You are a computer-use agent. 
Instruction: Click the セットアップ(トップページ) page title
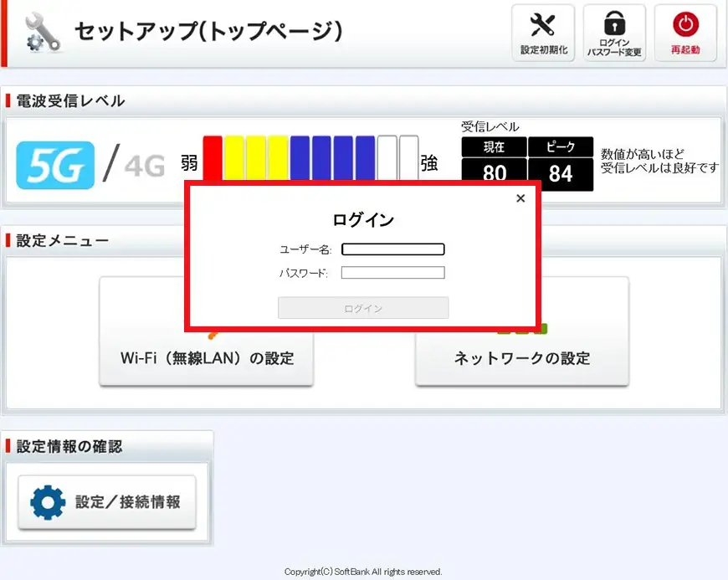click(x=208, y=32)
